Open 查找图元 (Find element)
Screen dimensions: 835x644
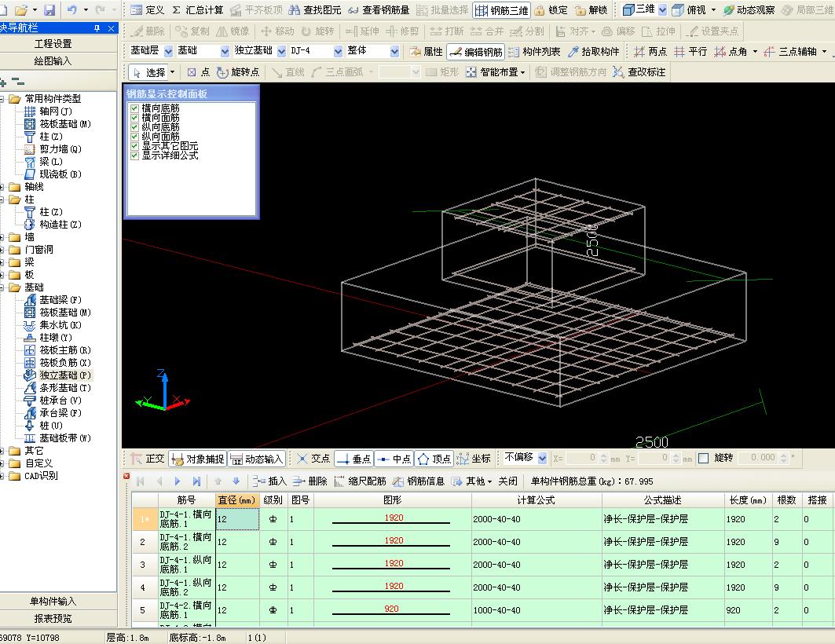pos(315,10)
